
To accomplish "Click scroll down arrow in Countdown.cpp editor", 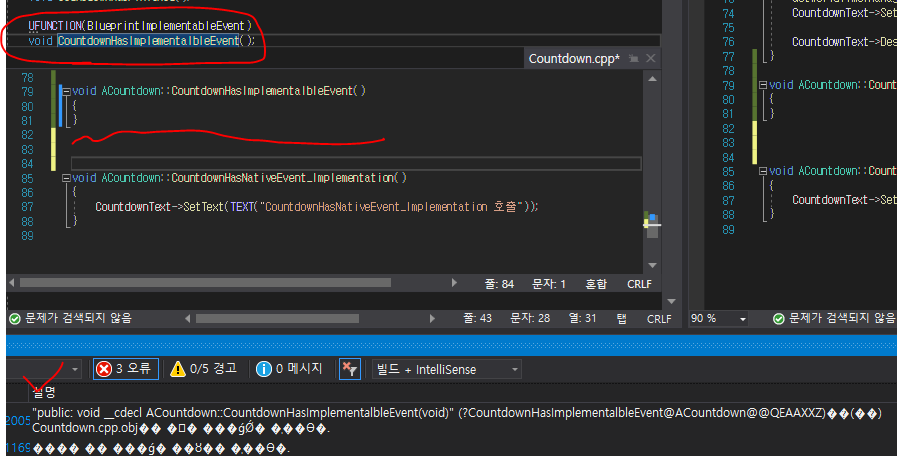I will pyautogui.click(x=652, y=265).
